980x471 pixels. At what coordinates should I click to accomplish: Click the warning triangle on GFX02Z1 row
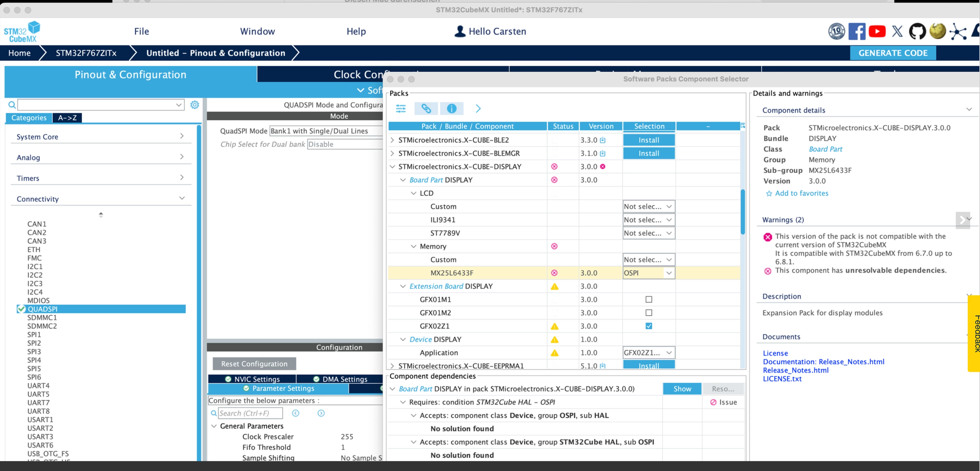click(554, 326)
